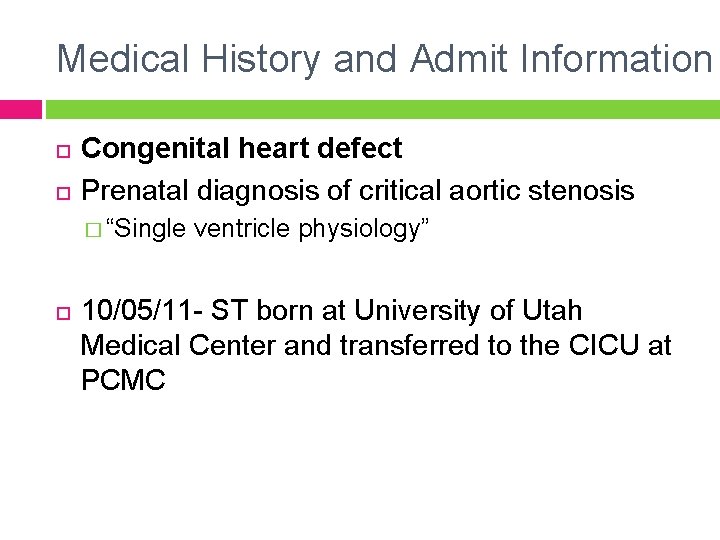
Task: Click the word Admit in the title
Action: [460, 59]
